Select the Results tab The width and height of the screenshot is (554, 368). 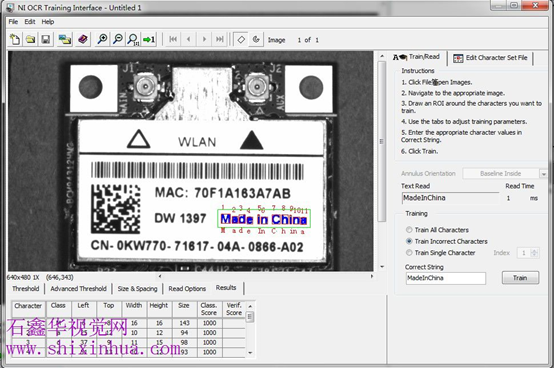pyautogui.click(x=226, y=288)
